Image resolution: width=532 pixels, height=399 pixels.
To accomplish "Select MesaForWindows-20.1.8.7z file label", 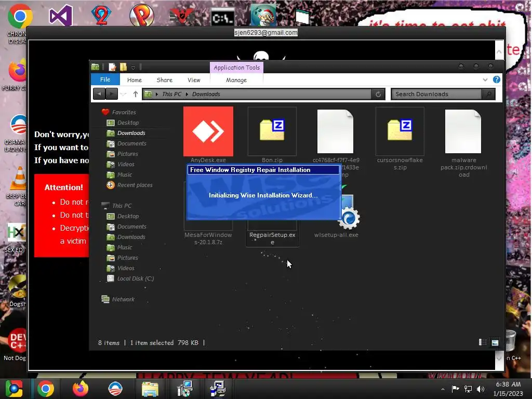I will pyautogui.click(x=208, y=238).
